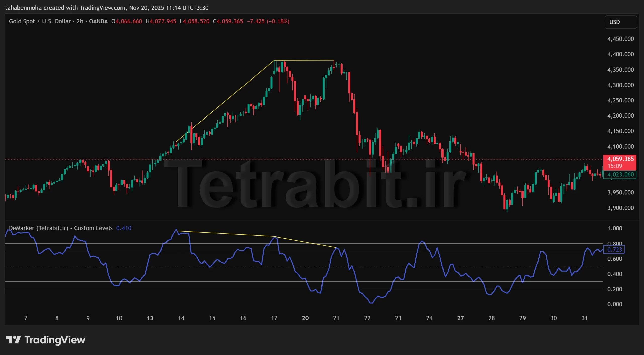Click the green 4,023.060 price label

coord(620,175)
